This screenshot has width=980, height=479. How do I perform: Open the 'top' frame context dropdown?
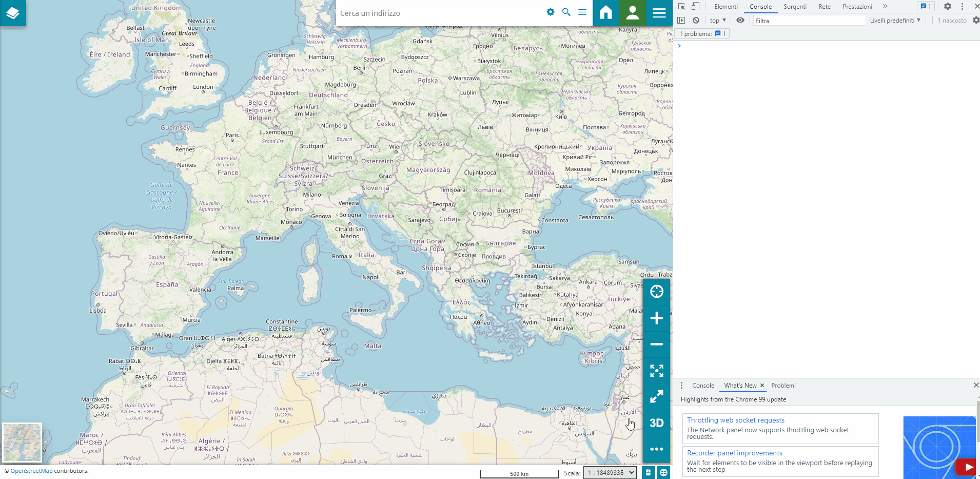point(717,20)
